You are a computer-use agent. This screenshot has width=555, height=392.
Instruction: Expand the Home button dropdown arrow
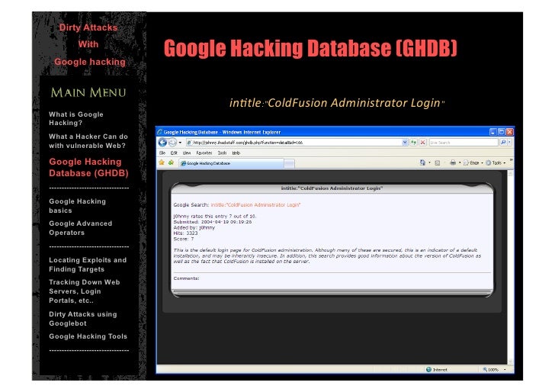point(430,163)
